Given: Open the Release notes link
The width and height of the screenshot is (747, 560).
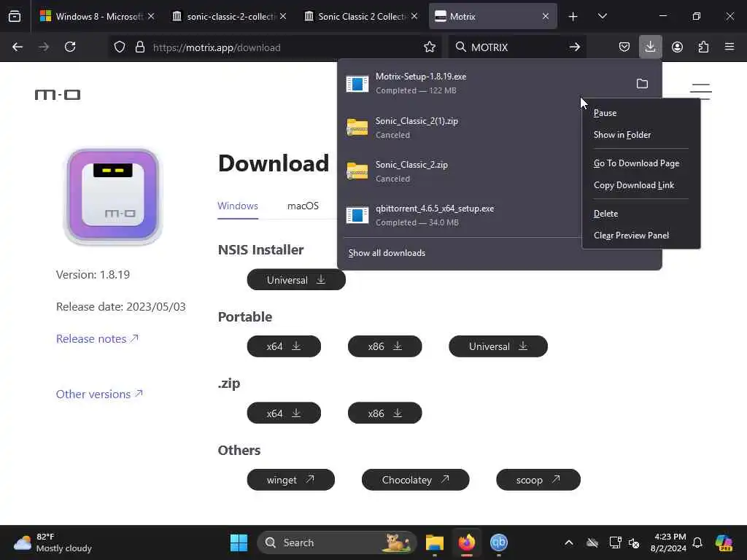Looking at the screenshot, I should pos(97,339).
